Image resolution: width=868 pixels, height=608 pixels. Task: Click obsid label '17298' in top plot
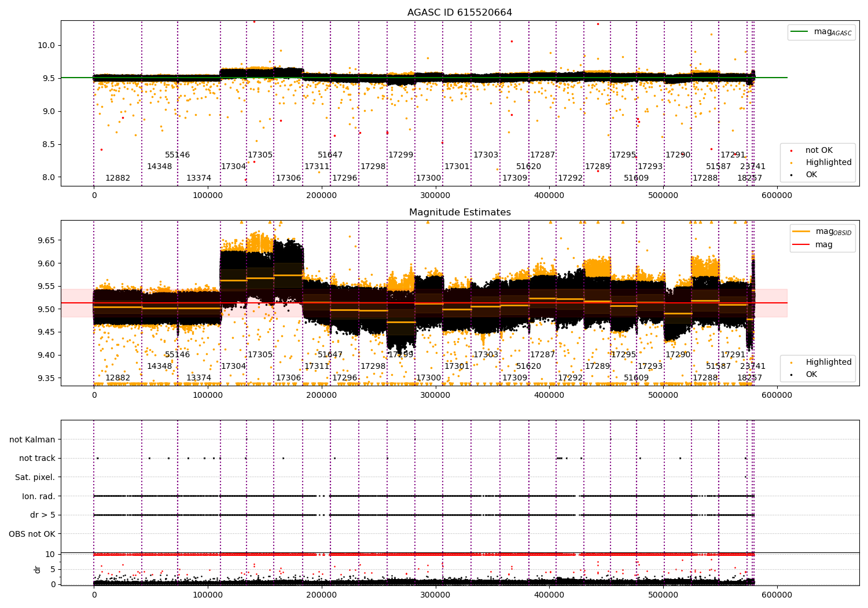[x=373, y=167]
